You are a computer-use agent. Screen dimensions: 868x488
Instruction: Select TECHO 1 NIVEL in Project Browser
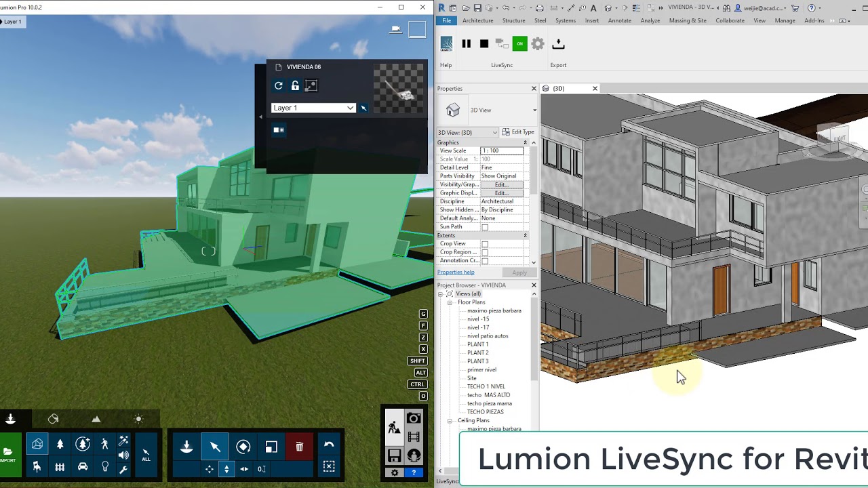coord(486,386)
